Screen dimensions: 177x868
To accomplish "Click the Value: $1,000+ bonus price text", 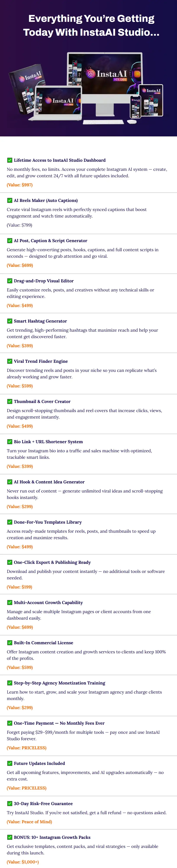I will 23,862.
